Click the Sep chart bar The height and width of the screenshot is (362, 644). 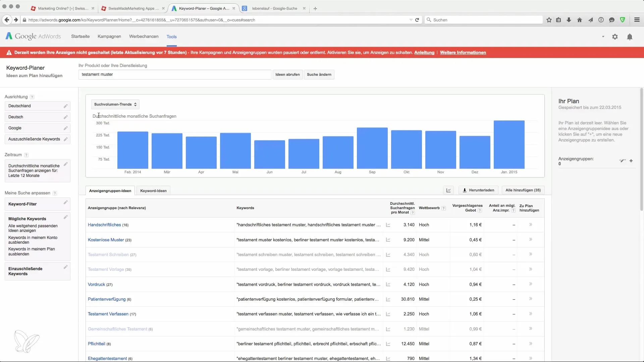pos(372,148)
